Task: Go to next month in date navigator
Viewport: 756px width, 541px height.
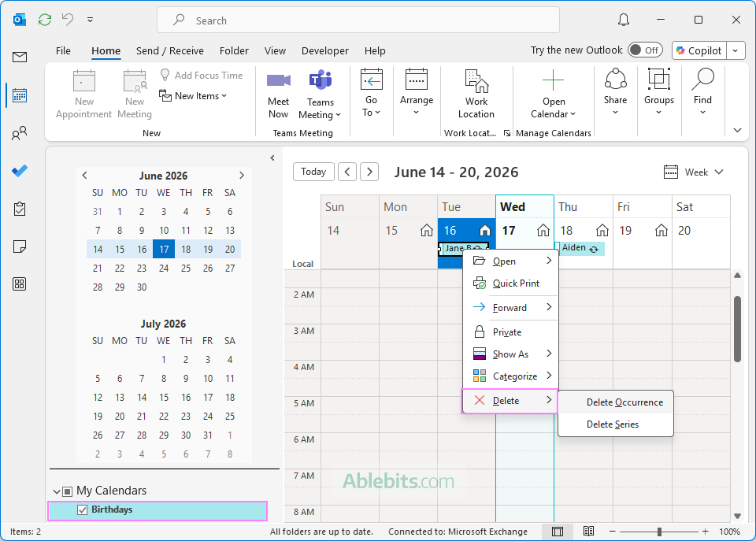Action: tap(242, 176)
